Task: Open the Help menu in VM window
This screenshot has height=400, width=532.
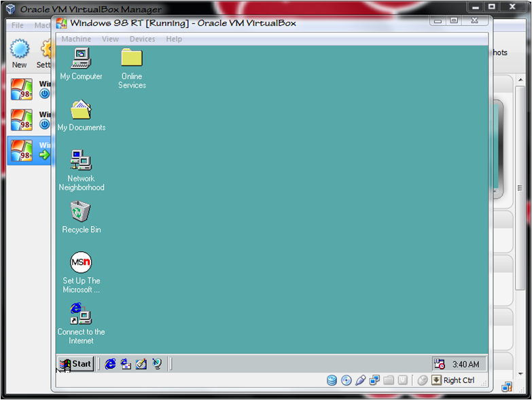Action: pyautogui.click(x=174, y=39)
